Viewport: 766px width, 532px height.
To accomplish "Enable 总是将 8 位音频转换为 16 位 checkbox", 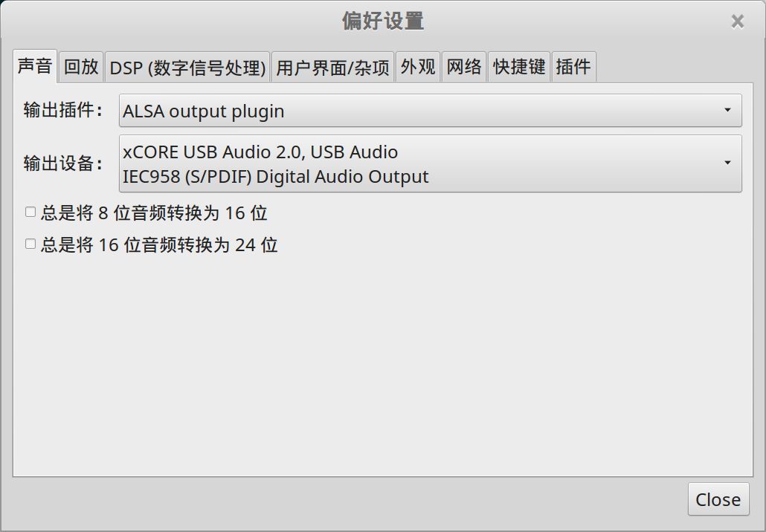I will click(30, 213).
